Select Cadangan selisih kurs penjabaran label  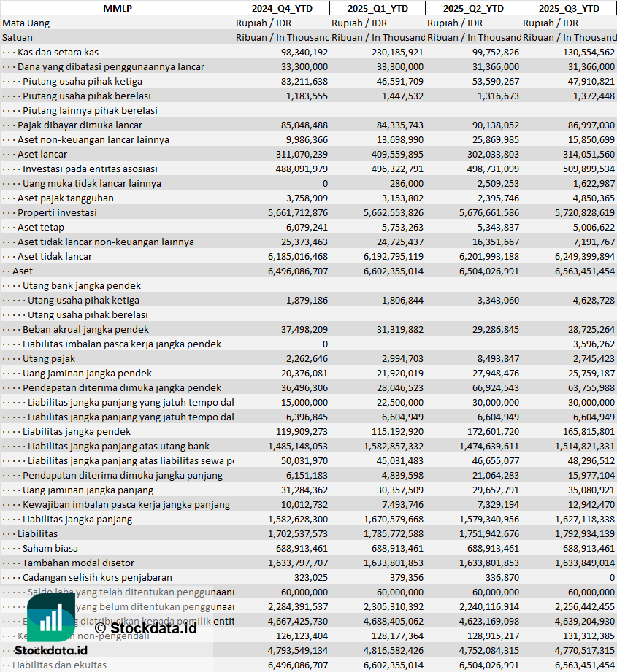97,577
